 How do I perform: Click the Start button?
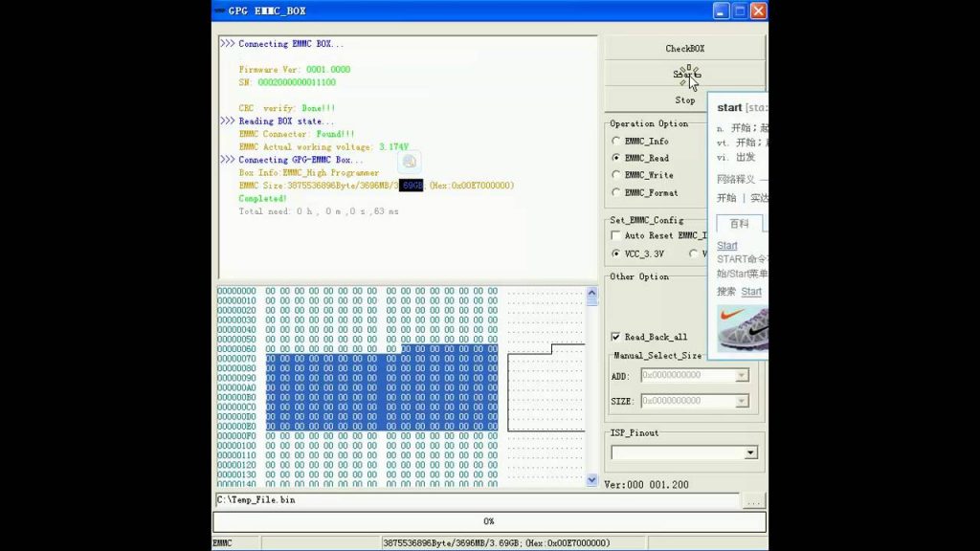[x=684, y=74]
